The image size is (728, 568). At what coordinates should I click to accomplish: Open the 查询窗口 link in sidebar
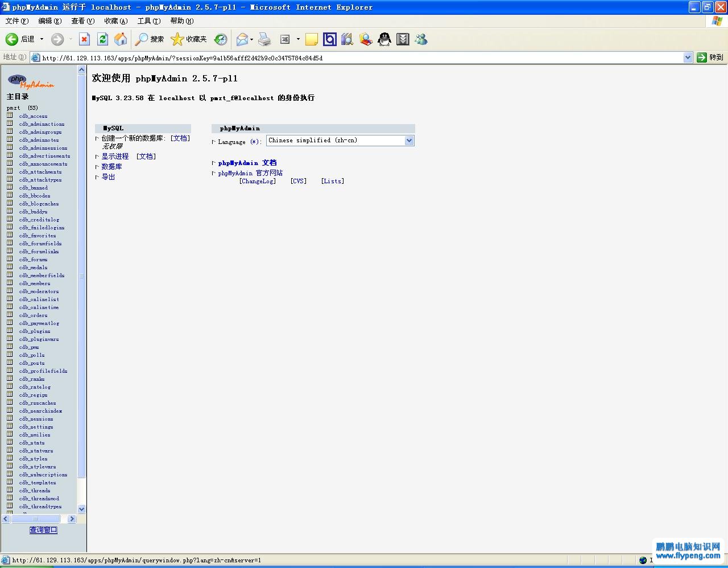[x=43, y=530]
